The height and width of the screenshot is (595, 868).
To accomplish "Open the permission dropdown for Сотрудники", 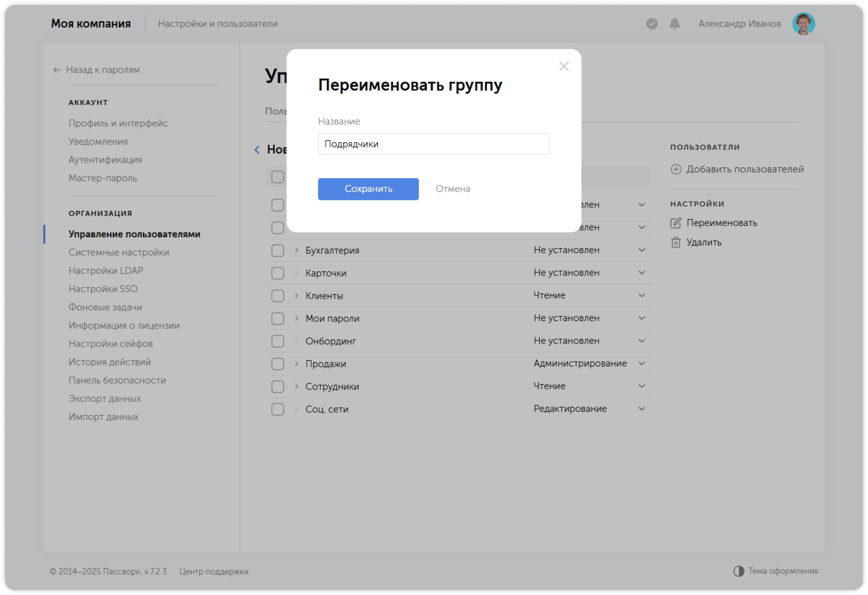I will click(x=642, y=386).
